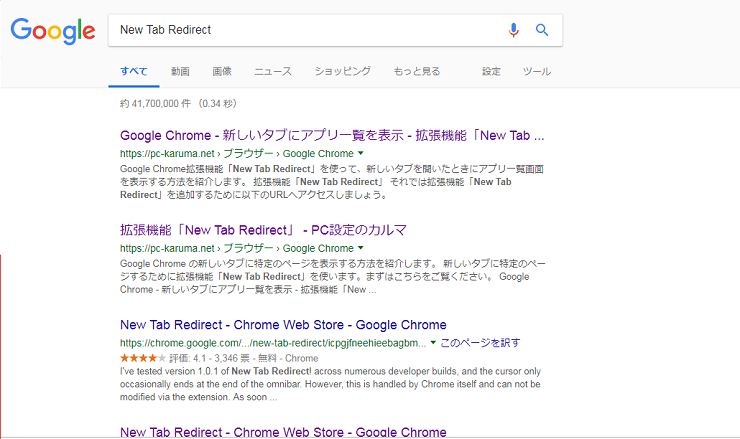Click the magnifying glass search icon
Image resolution: width=740 pixels, height=439 pixels.
[542, 30]
